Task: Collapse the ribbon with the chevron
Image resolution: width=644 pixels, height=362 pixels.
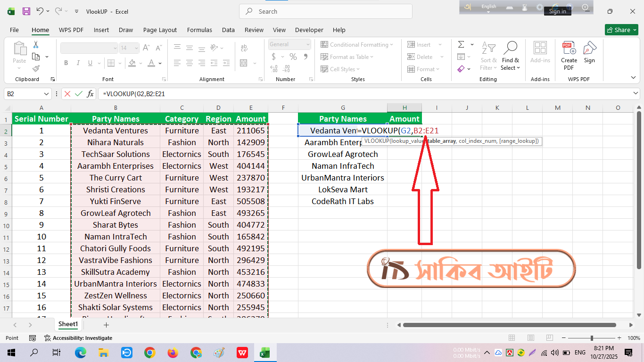Action: coord(633,78)
